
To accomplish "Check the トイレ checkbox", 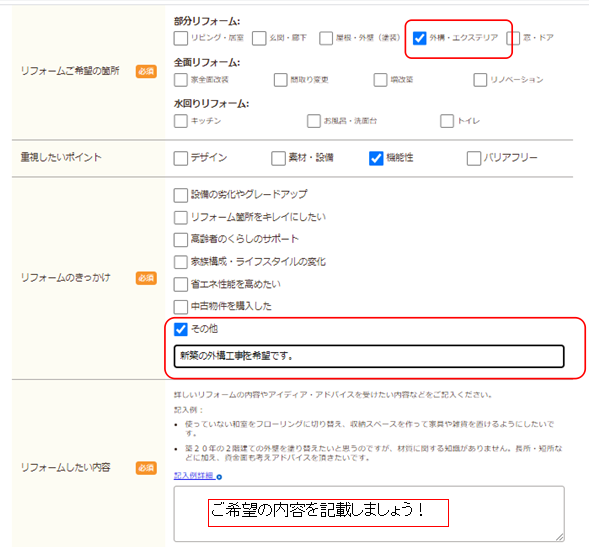I will click(x=447, y=121).
